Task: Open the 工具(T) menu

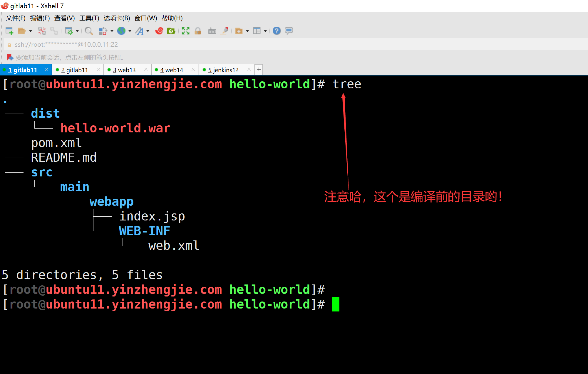Action: tap(89, 18)
